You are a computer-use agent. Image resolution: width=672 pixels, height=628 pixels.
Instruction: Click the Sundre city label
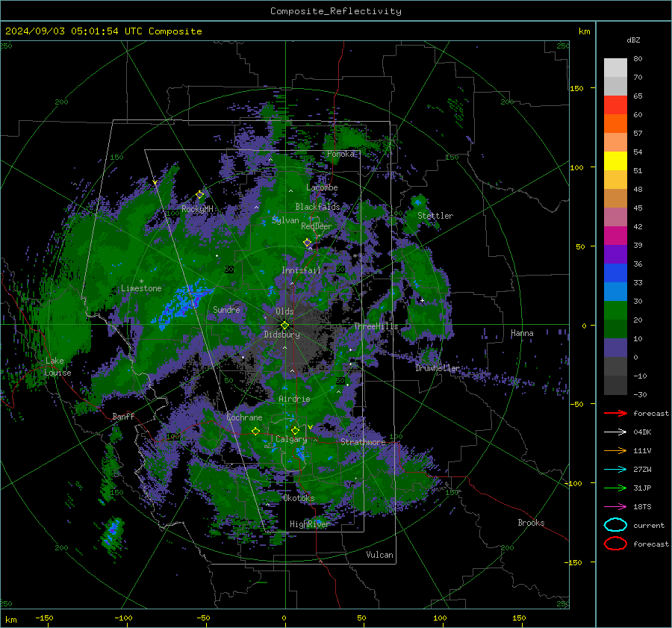tap(226, 309)
